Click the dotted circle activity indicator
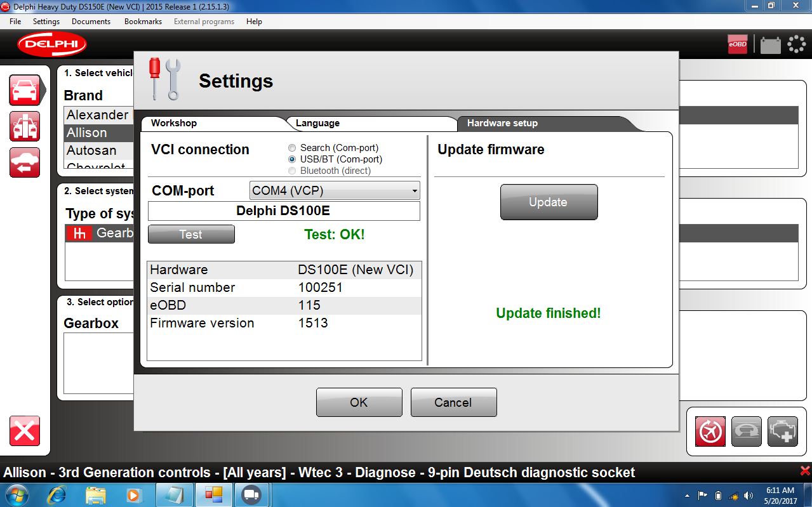Image resolution: width=812 pixels, height=507 pixels. [x=796, y=44]
